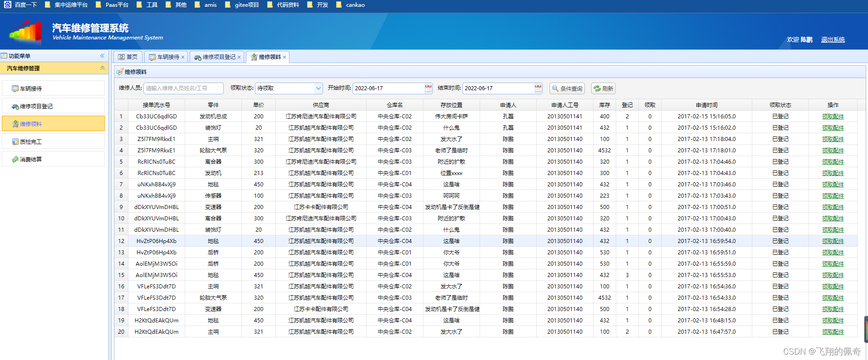
Task: Sort by the 库存 column header
Action: (x=605, y=105)
